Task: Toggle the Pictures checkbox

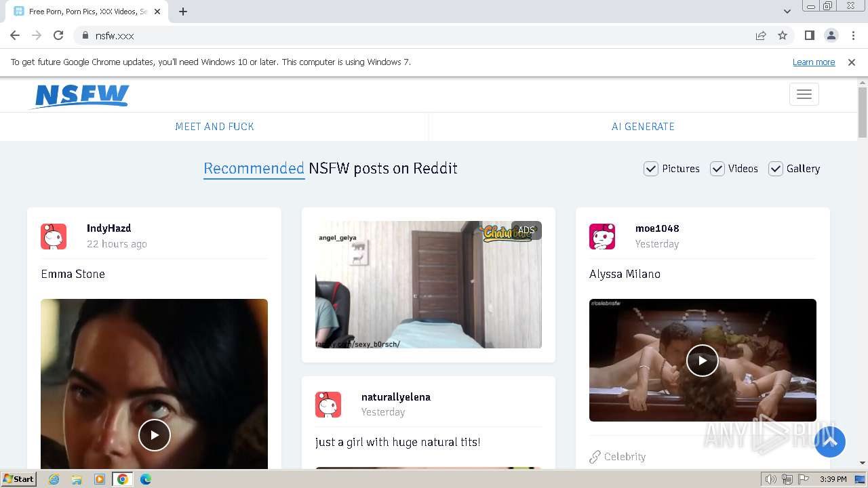Action: point(651,169)
